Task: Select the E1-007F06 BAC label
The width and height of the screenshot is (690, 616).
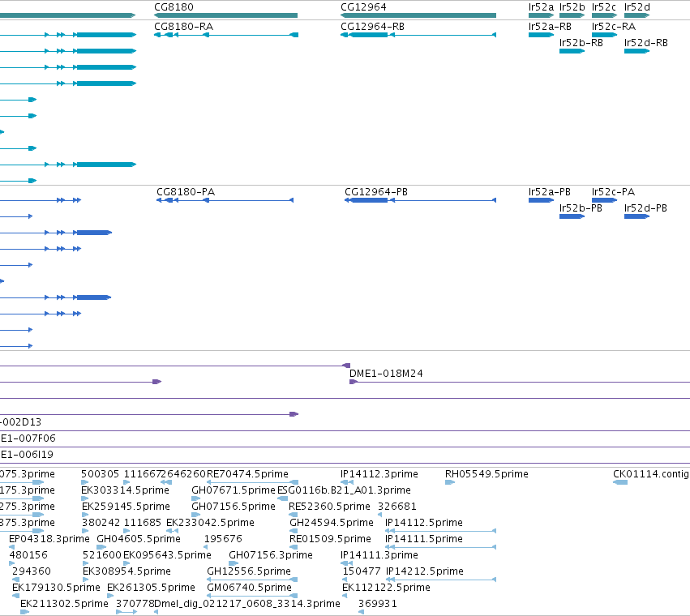Action: (28, 438)
